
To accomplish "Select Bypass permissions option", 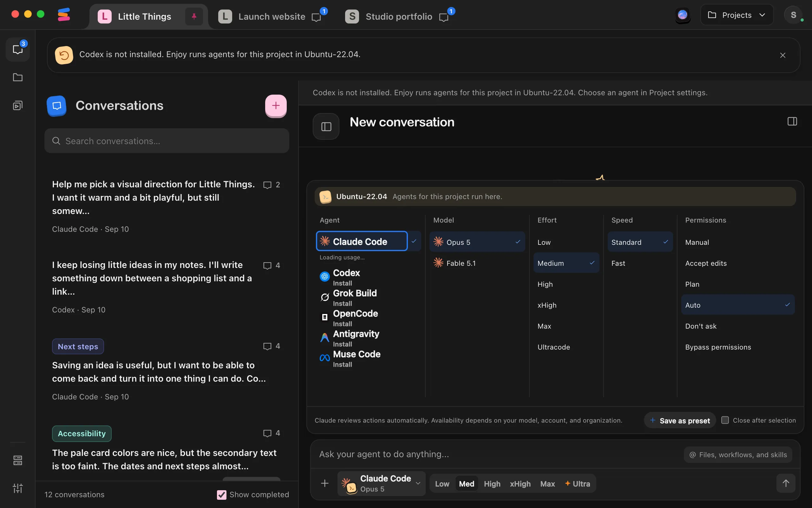I will (x=737, y=347).
